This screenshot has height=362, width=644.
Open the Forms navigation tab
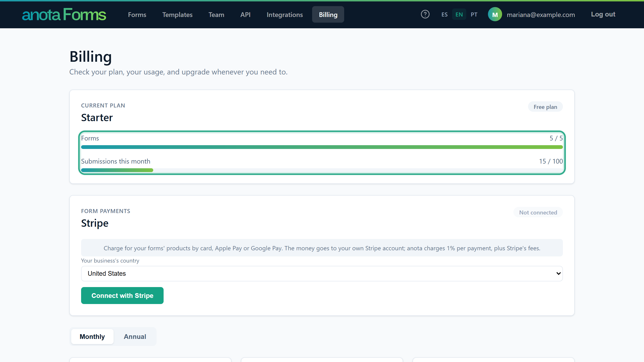click(x=137, y=15)
